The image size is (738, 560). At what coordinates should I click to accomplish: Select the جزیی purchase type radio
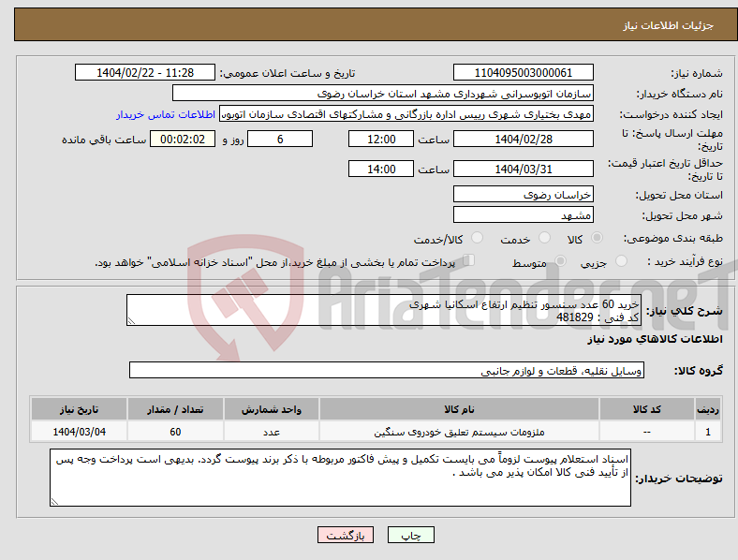(x=621, y=260)
